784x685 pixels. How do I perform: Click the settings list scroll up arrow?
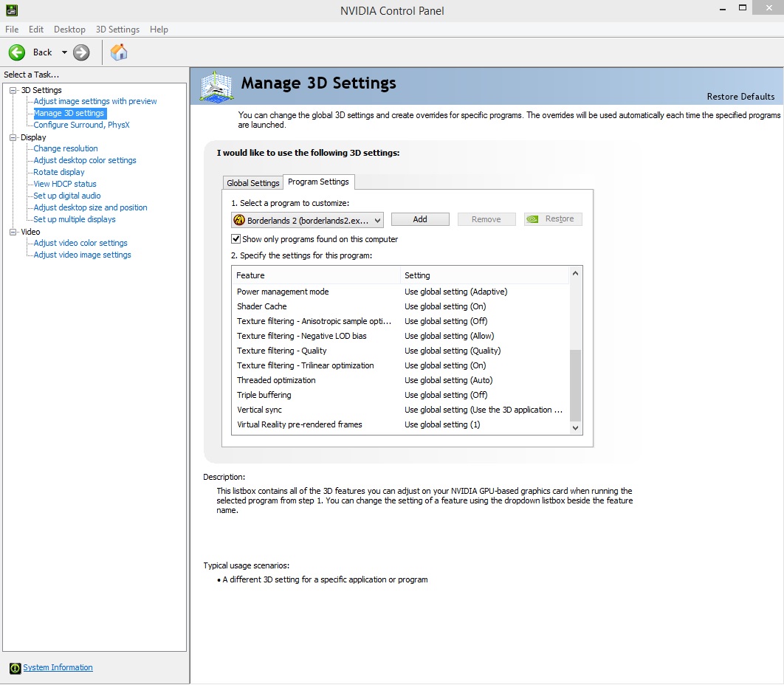pyautogui.click(x=576, y=274)
